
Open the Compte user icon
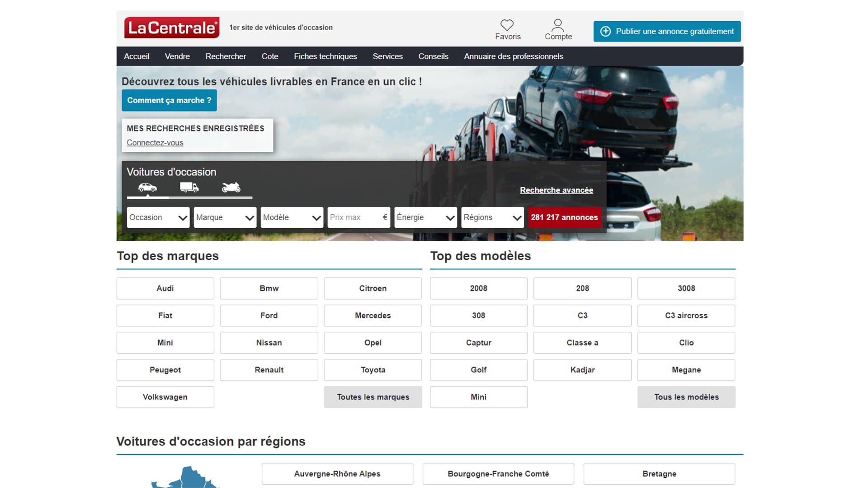[x=558, y=24]
